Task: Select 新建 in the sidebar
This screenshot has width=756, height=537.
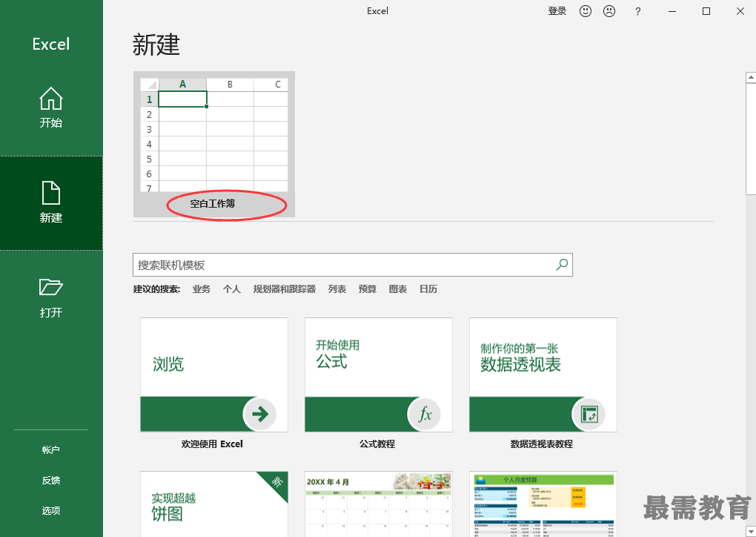Action: click(x=51, y=202)
